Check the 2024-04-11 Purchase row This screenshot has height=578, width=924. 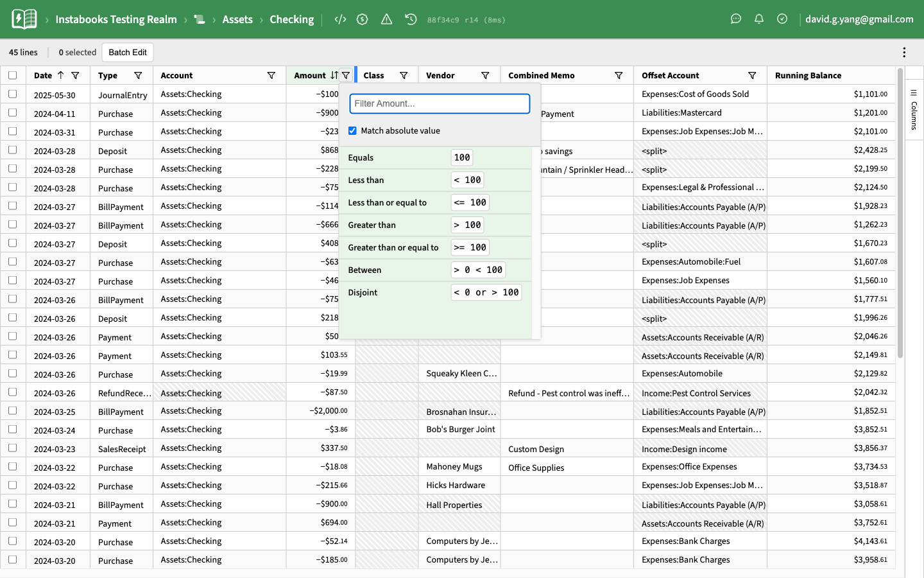pyautogui.click(x=13, y=112)
